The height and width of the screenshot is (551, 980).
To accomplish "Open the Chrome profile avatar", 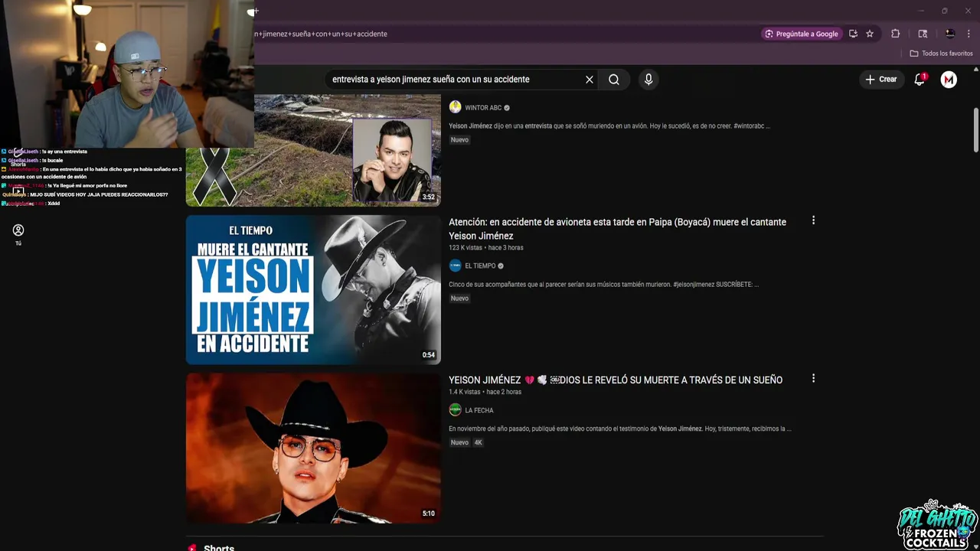I will click(950, 34).
